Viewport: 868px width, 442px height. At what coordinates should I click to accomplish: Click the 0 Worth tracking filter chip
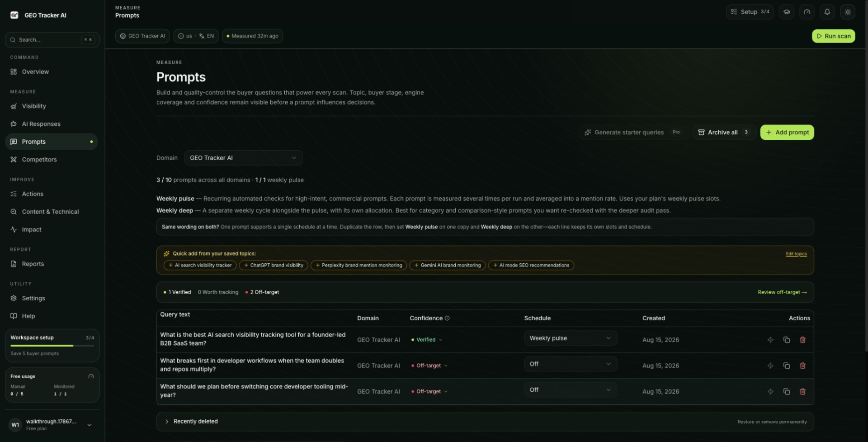[x=218, y=292]
